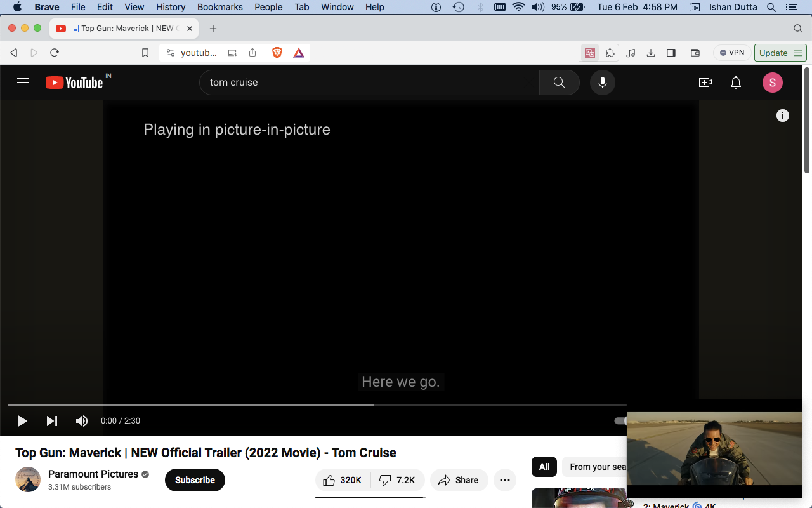This screenshot has width=812, height=508.
Task: Open the notifications bell
Action: coord(735,83)
